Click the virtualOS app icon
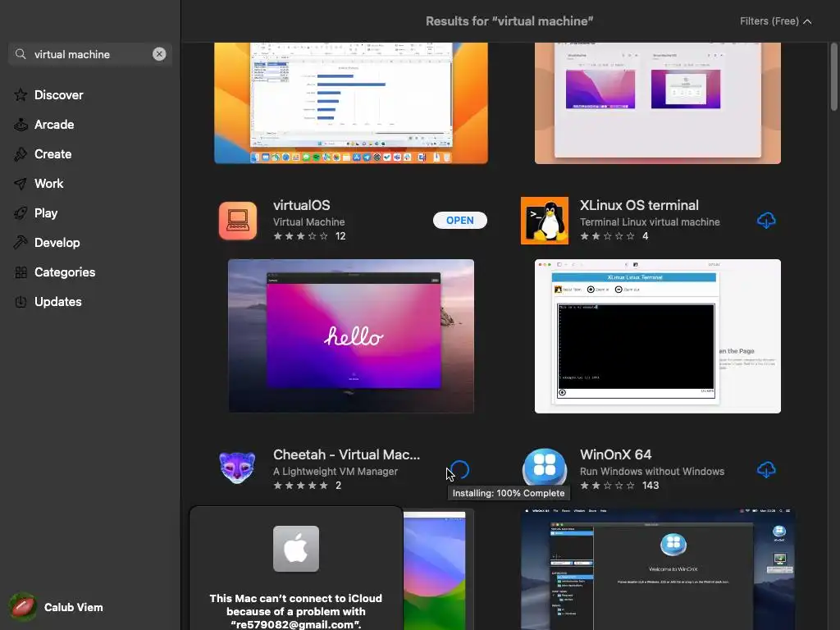Viewport: 840px width, 630px height. (x=237, y=220)
